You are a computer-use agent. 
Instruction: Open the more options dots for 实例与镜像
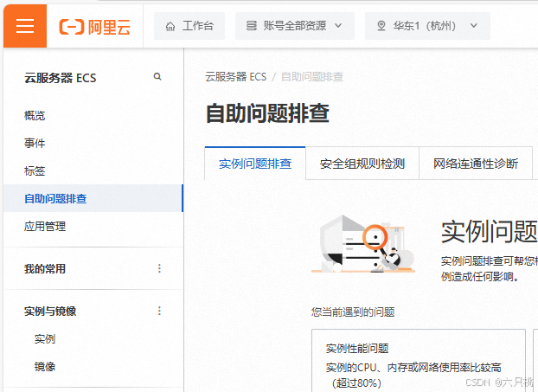point(159,311)
